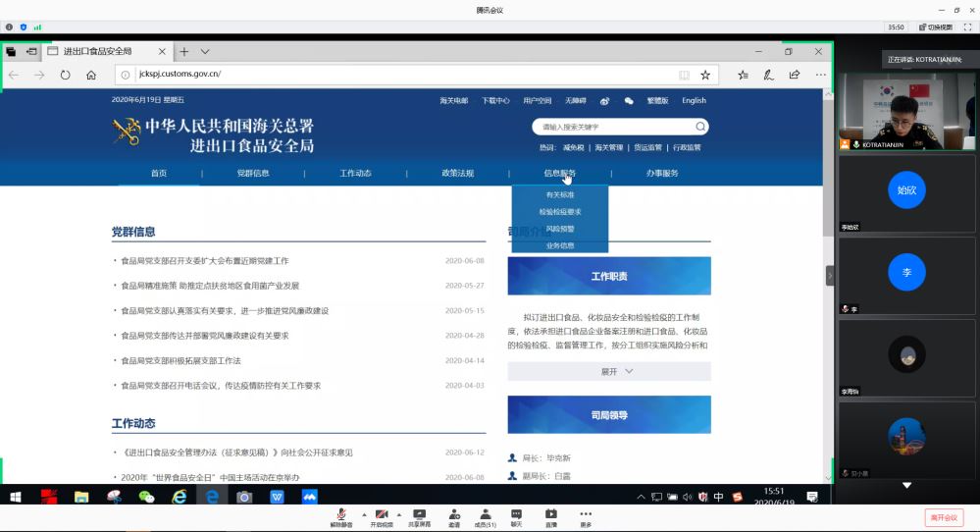Screen dimensions: 980x532
Task: Open the Members (51) list
Action: 485,517
